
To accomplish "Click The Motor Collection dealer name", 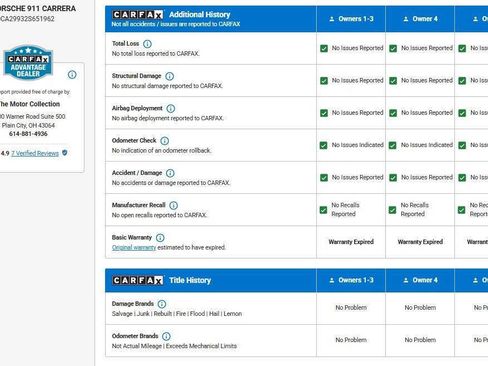I will [29, 104].
